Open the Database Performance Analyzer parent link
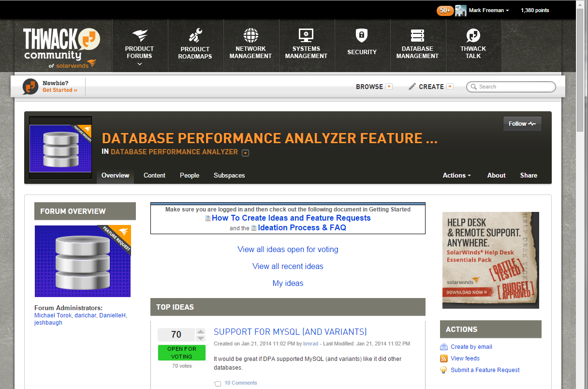Viewport: 588px width, 389px height. [x=174, y=152]
